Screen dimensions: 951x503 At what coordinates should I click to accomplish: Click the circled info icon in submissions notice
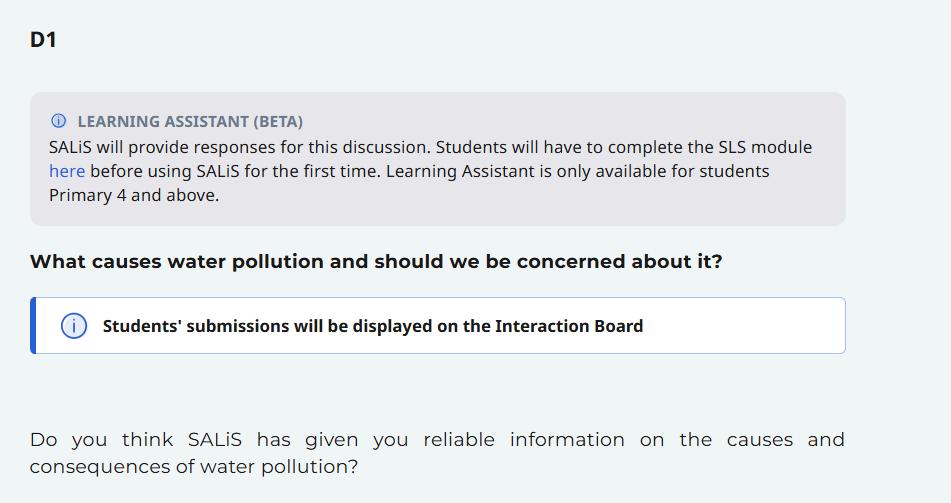point(73,326)
